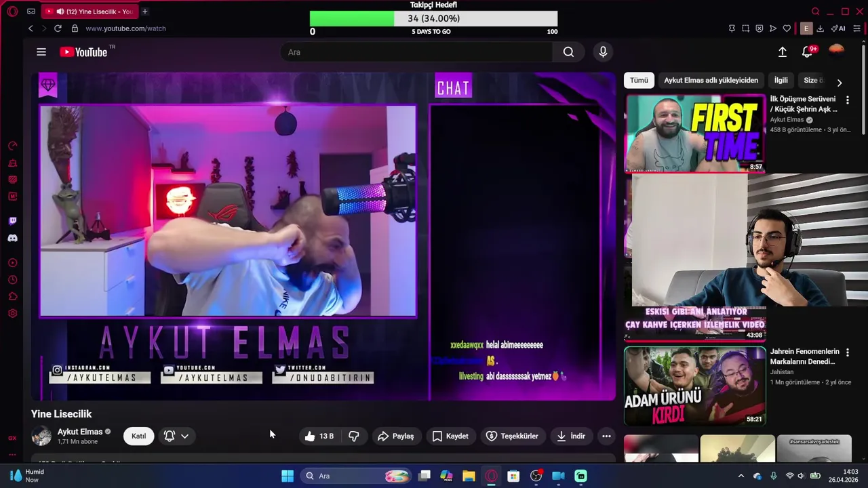
Task: View site info via the padlock icon
Action: tap(75, 28)
